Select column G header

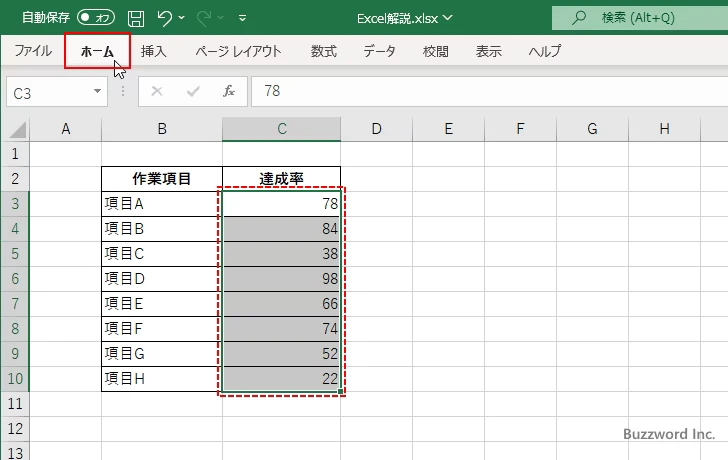[x=592, y=129]
